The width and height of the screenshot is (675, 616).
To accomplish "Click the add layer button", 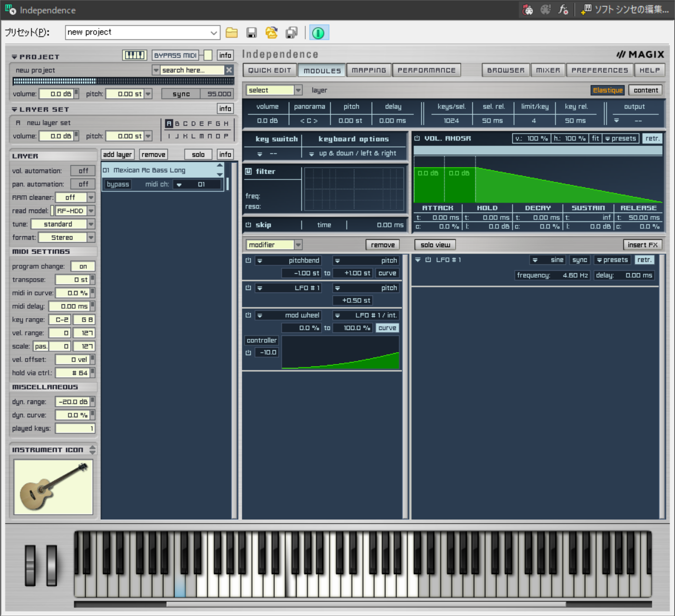I will [x=117, y=154].
